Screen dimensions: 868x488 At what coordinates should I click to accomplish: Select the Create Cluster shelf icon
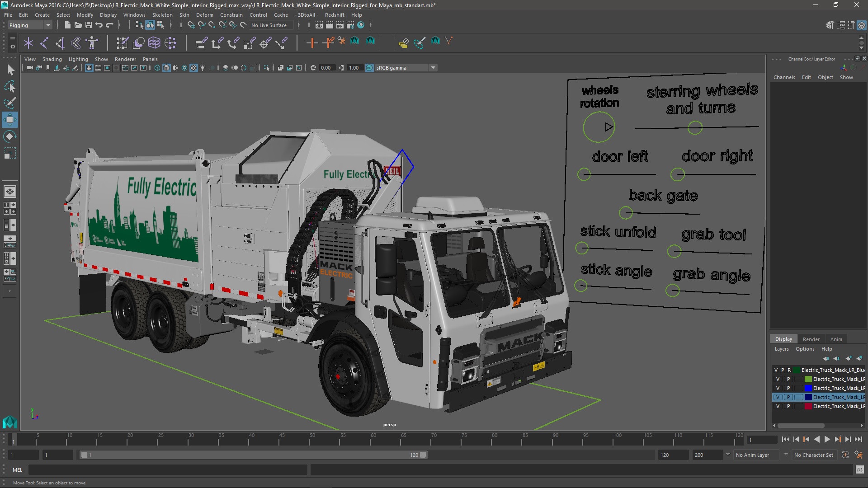(x=170, y=43)
